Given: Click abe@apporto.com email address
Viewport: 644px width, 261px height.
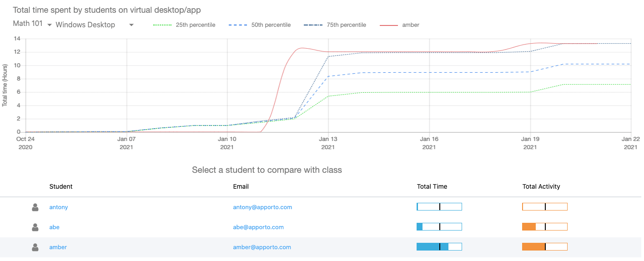Looking at the screenshot, I should click(258, 227).
